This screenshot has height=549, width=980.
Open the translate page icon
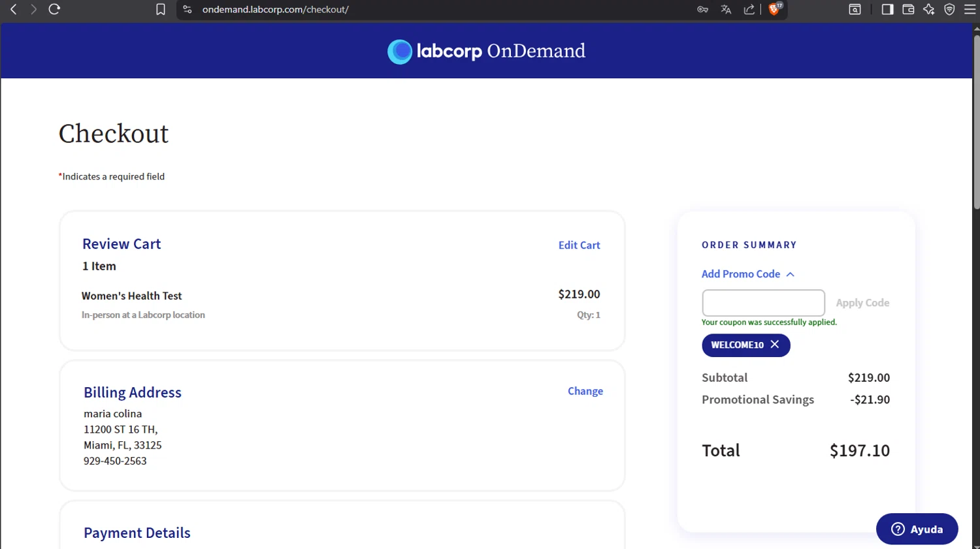pos(726,9)
